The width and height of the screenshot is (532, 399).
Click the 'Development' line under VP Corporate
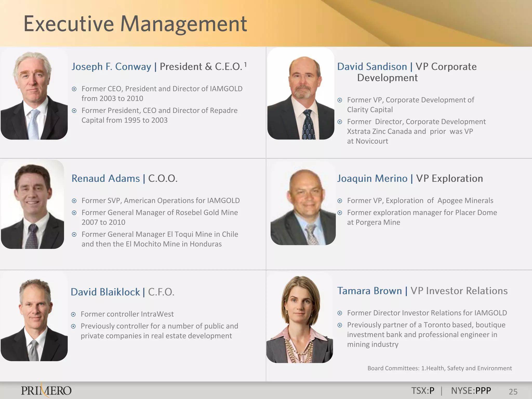tap(387, 78)
